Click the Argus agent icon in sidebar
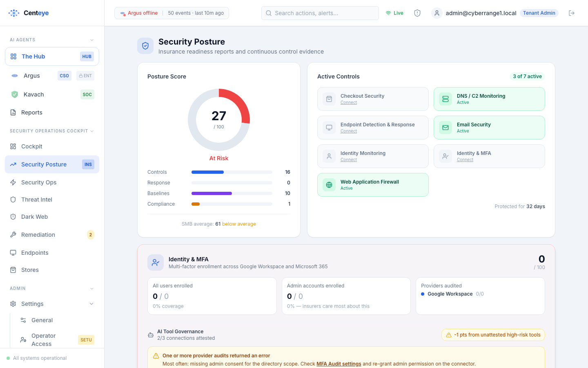The width and height of the screenshot is (588, 368). click(15, 76)
